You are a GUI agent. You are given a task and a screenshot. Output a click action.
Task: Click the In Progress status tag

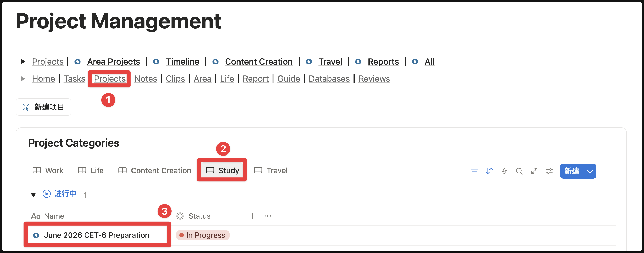[x=203, y=235]
